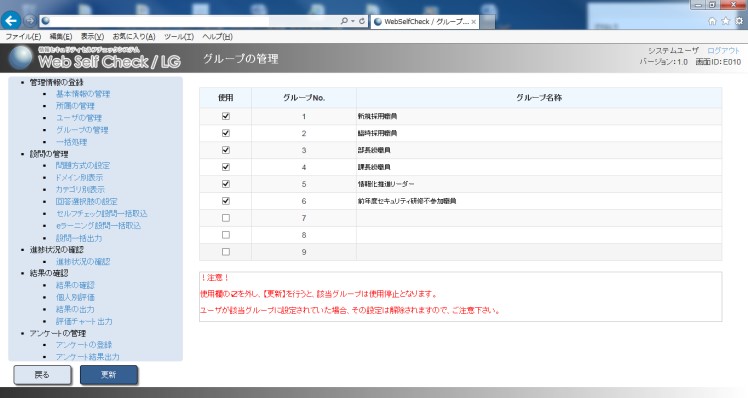The width and height of the screenshot is (748, 398).
Task: Open the browser tools gear icon
Action: click(739, 21)
